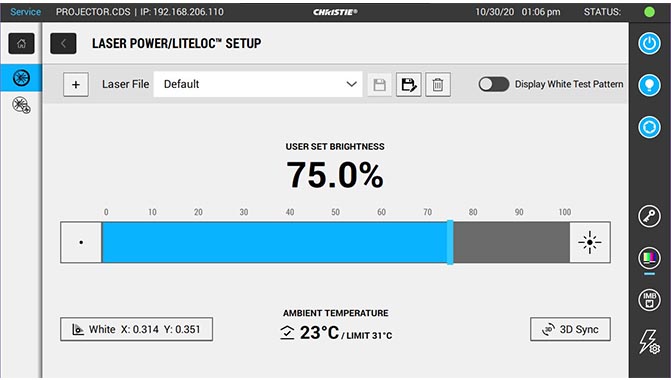Delete the current laser file
The height and width of the screenshot is (380, 671).
[x=438, y=84]
